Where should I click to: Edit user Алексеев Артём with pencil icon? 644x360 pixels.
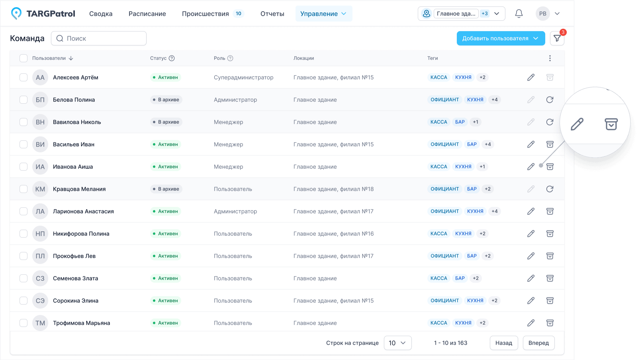[x=530, y=77]
